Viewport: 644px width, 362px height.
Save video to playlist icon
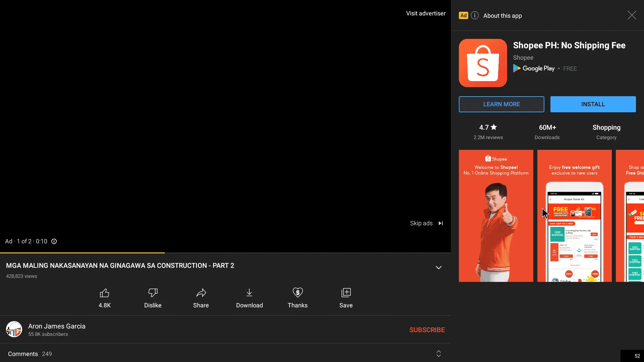coord(346,293)
